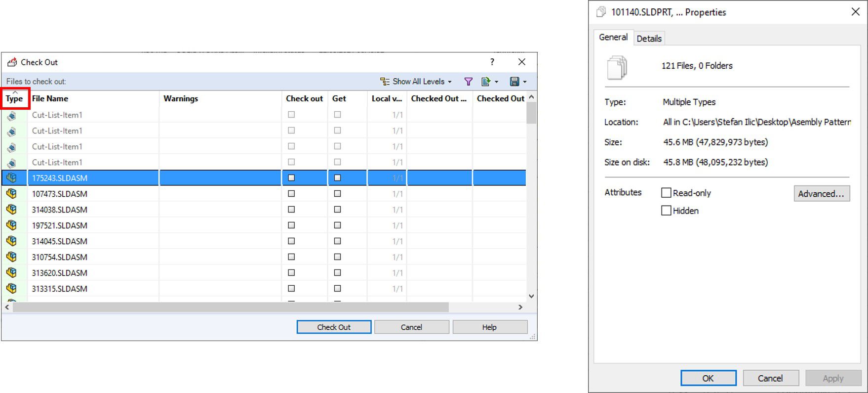Select the General tab
Image resolution: width=868 pixels, height=393 pixels.
(x=613, y=38)
